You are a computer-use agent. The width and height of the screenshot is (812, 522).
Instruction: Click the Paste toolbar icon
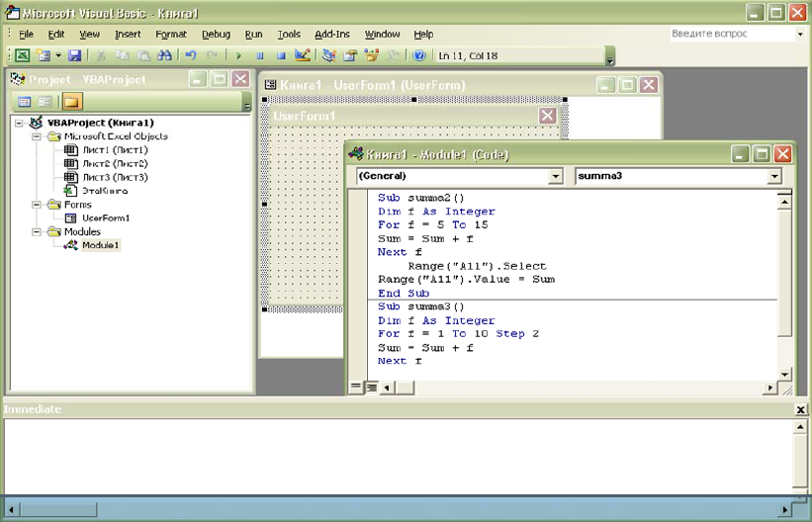coord(143,55)
